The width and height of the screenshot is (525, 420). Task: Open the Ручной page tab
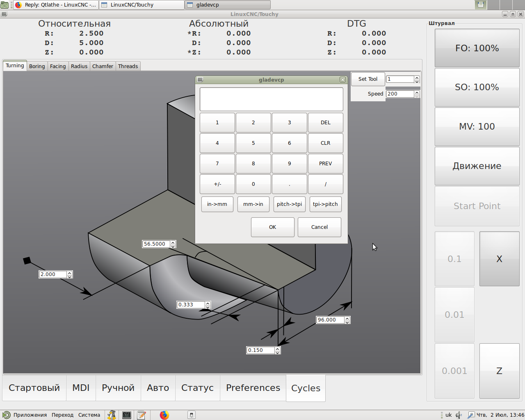point(118,388)
